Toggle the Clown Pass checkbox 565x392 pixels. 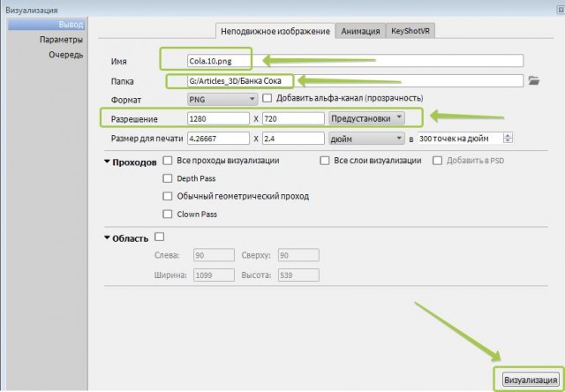[x=168, y=214]
